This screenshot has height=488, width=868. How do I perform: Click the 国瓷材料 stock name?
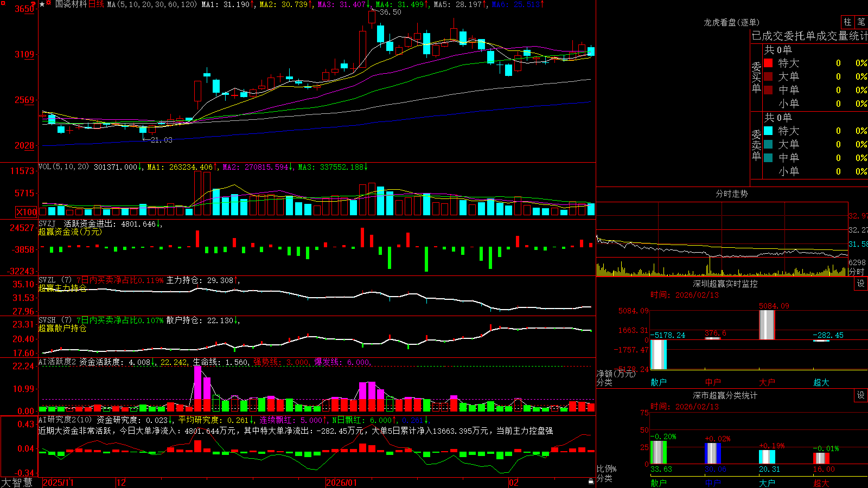[x=71, y=4]
